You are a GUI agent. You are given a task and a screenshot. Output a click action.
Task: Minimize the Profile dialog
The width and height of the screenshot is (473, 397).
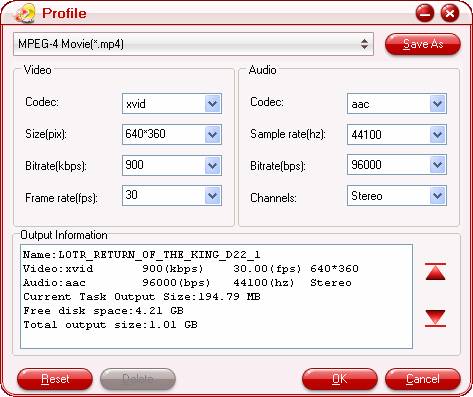(425, 13)
